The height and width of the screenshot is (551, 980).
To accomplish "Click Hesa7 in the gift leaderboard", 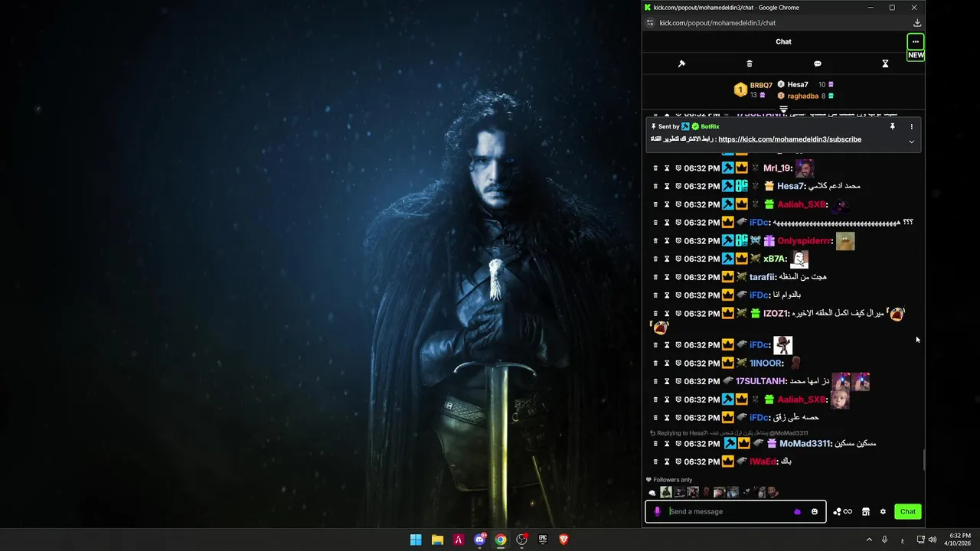I will (x=798, y=84).
